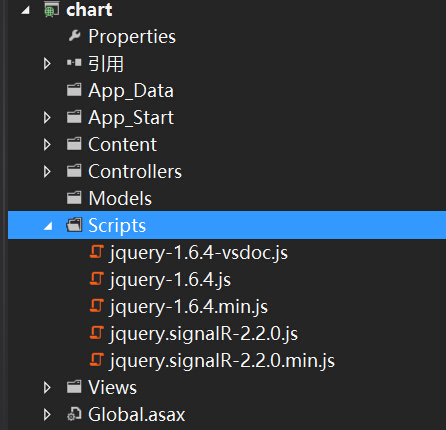
Task: Select file jquery-1.6.4.js
Action: pos(170,280)
